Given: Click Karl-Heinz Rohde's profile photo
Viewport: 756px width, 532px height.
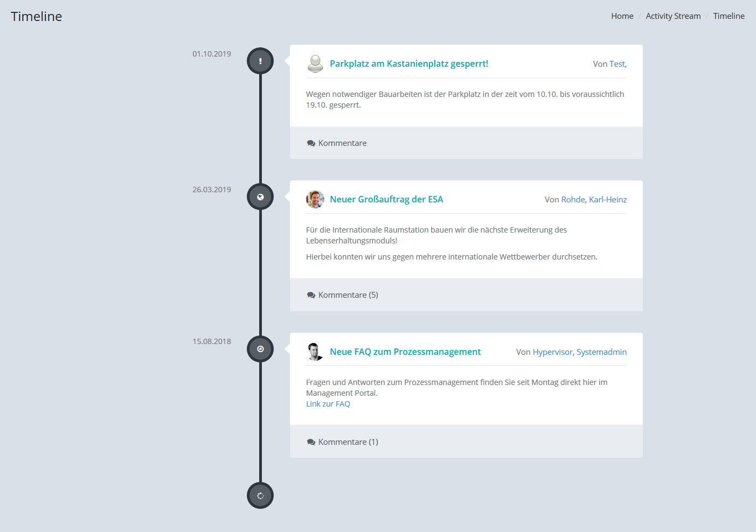Looking at the screenshot, I should pos(315,199).
